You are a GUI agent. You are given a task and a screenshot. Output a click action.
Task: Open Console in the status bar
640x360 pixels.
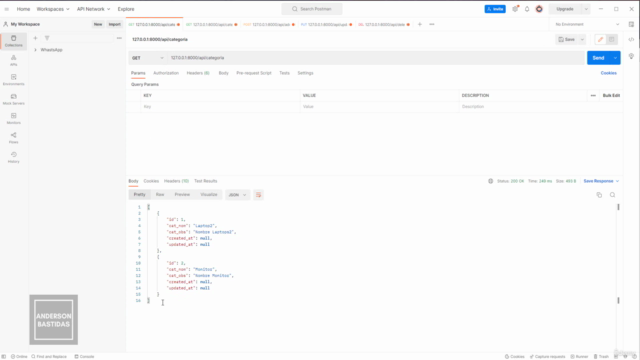pyautogui.click(x=84, y=357)
